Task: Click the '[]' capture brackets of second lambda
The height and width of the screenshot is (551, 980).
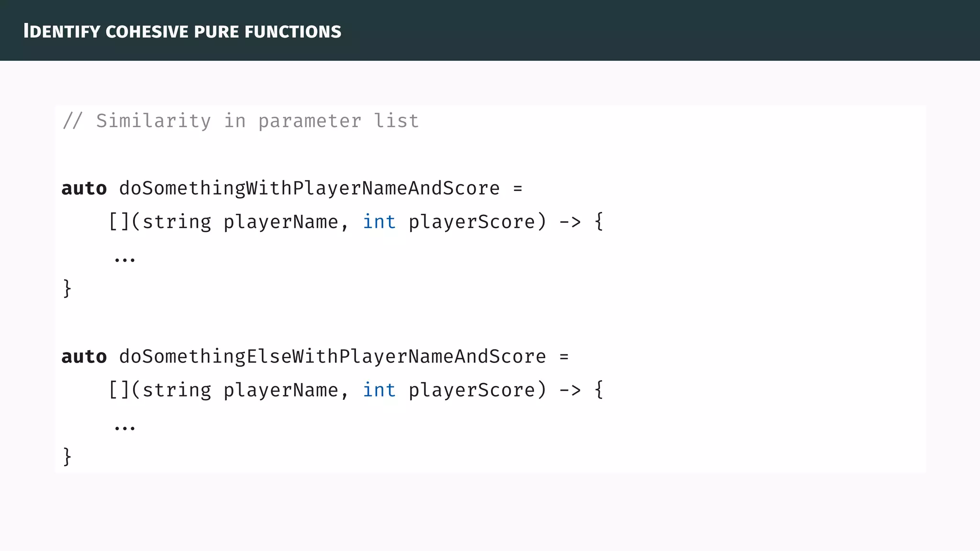Action: (x=119, y=390)
